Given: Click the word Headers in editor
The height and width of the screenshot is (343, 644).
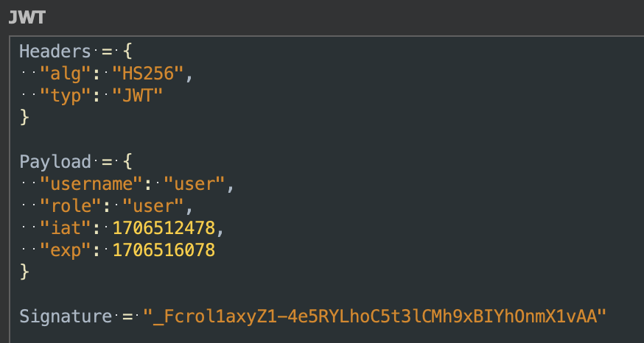Looking at the screenshot, I should (x=54, y=52).
